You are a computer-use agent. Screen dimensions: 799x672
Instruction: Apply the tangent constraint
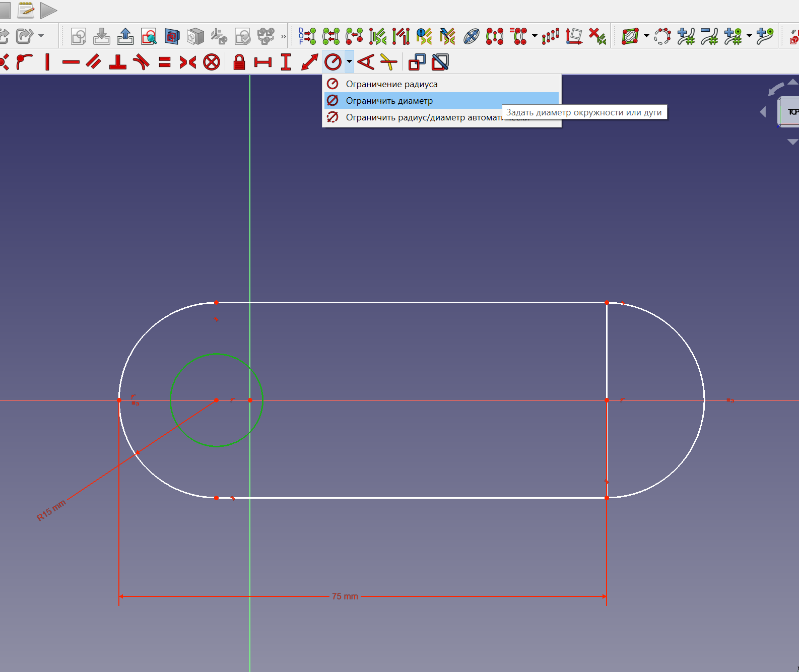point(141,62)
